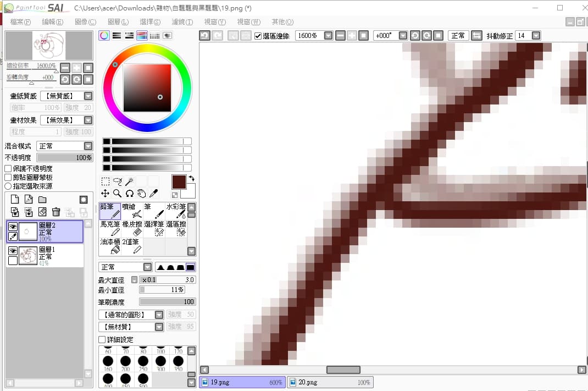
Task: Delete the selected layer with trash icon
Action: (56, 212)
